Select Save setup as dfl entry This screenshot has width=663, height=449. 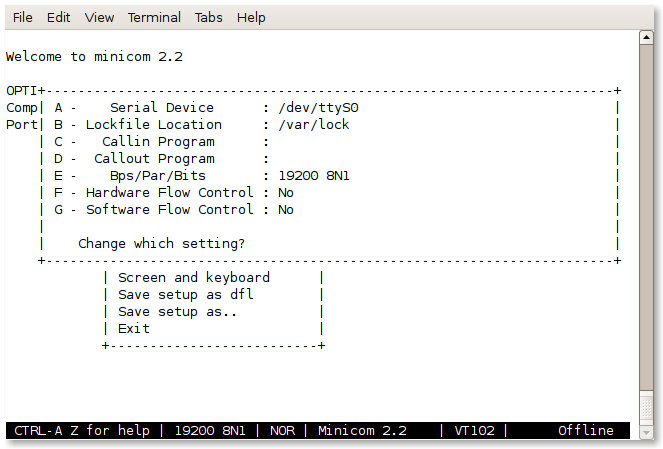(x=186, y=294)
